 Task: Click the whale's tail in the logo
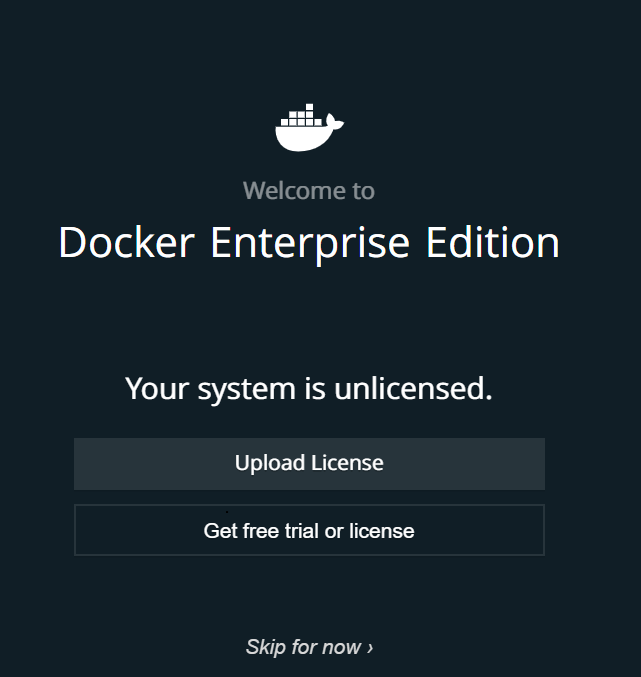(x=336, y=124)
